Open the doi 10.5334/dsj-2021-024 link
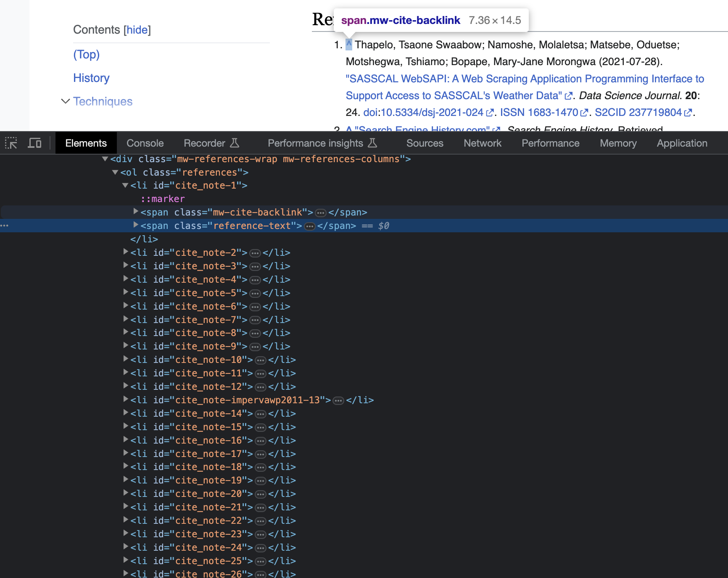The height and width of the screenshot is (578, 728). click(x=432, y=113)
